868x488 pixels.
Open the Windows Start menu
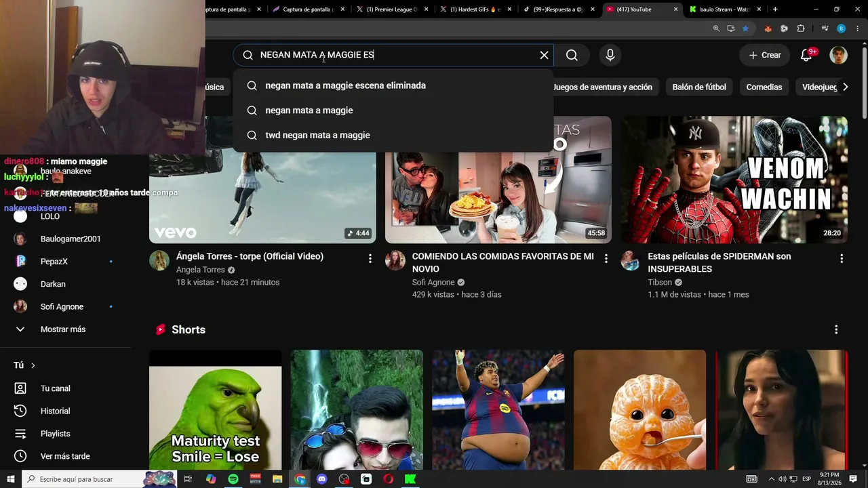[10, 479]
